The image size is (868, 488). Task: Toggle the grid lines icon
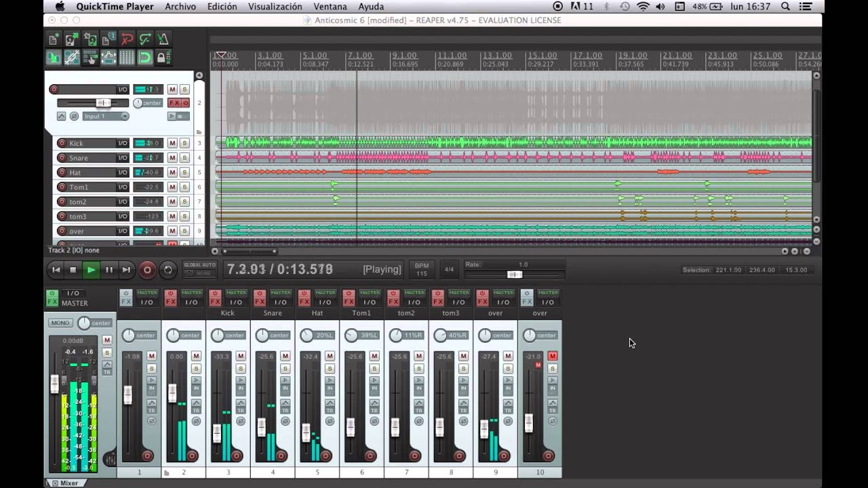[127, 58]
